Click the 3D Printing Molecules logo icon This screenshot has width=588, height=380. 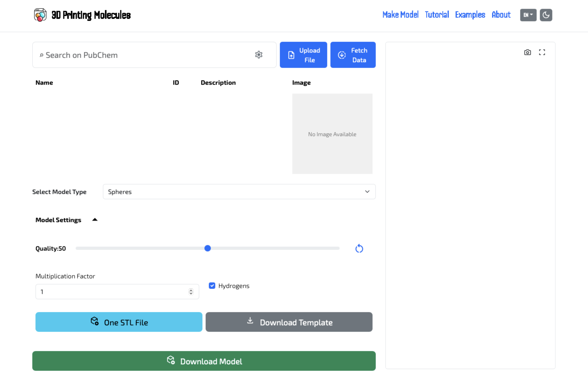click(x=40, y=15)
